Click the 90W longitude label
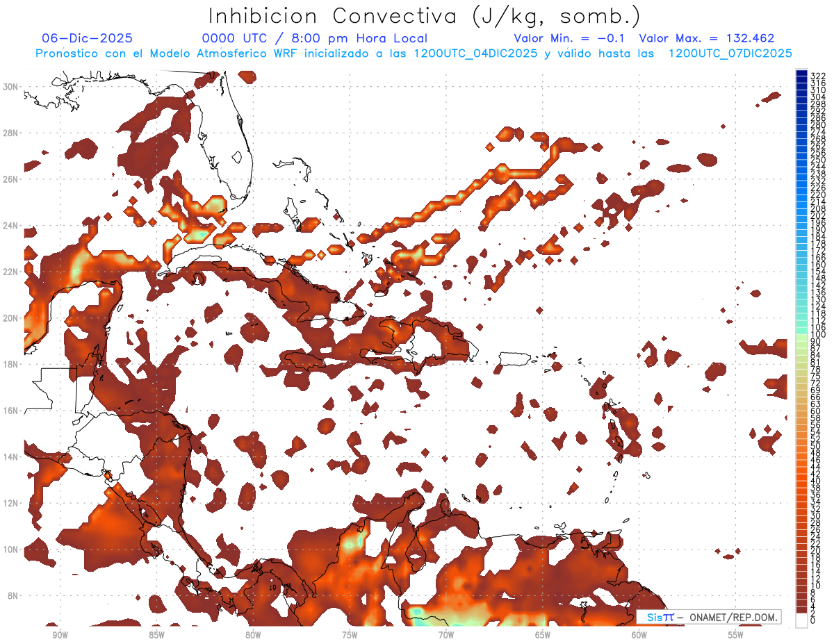 click(60, 635)
